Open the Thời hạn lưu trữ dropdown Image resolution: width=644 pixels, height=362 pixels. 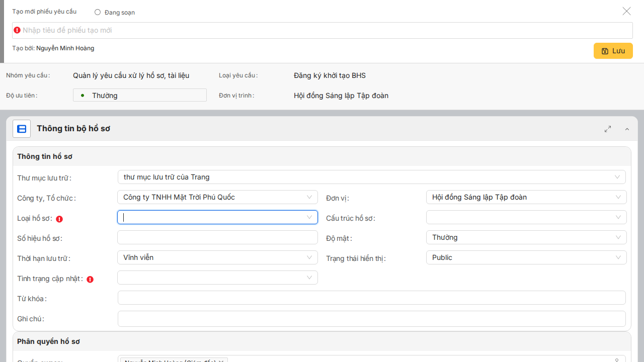click(x=217, y=257)
